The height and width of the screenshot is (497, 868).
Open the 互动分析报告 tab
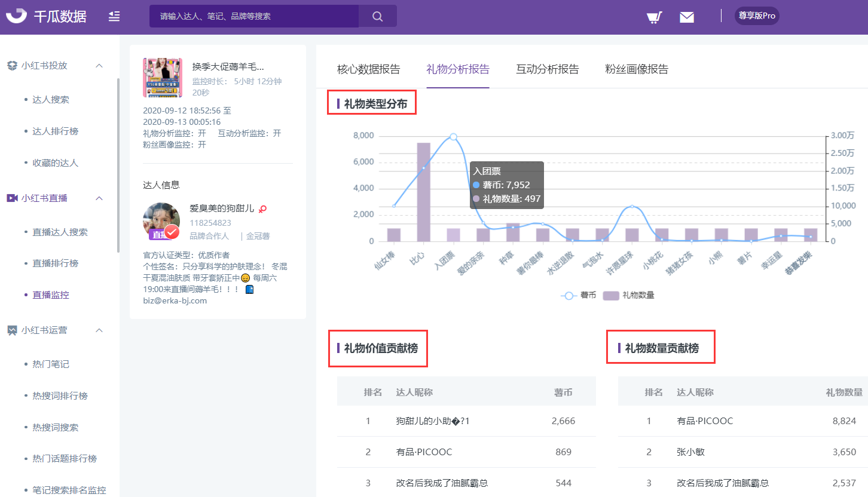(548, 69)
